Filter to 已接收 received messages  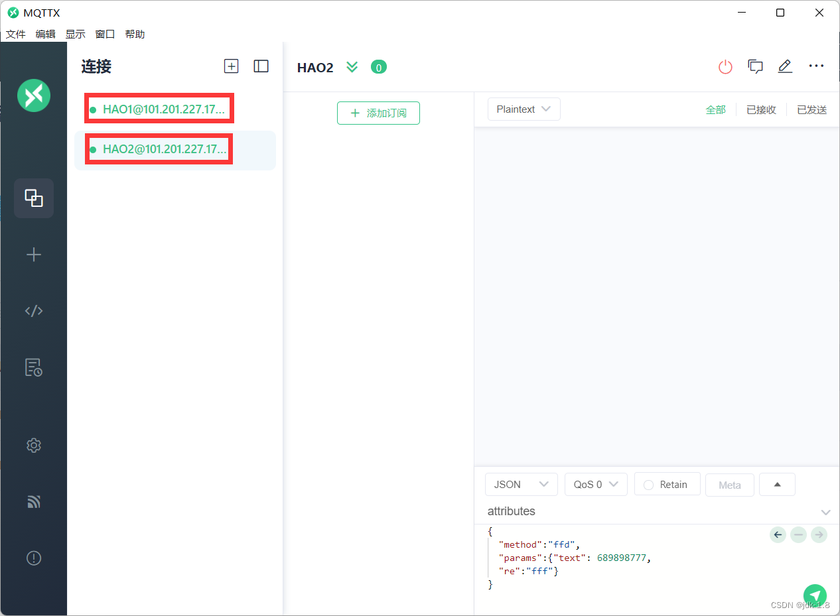(x=761, y=110)
